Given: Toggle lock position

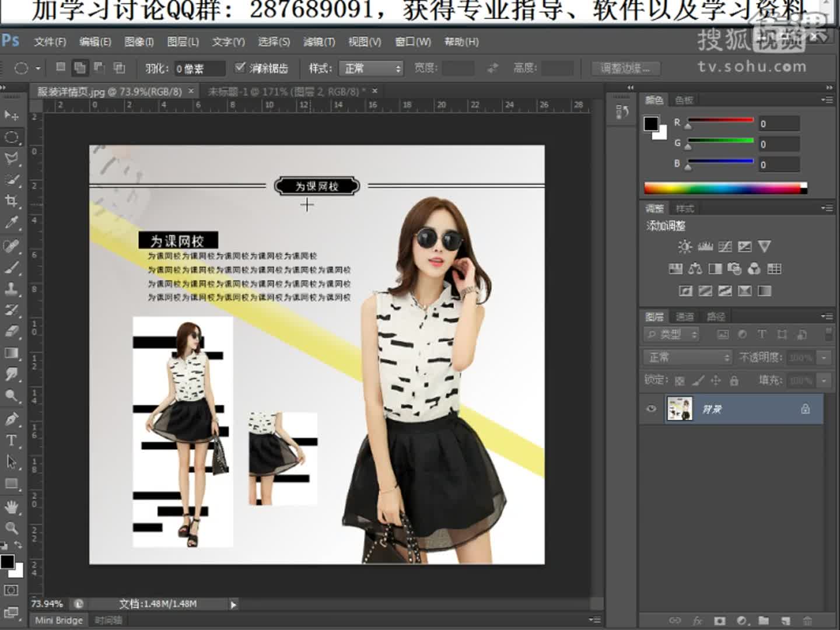Looking at the screenshot, I should tap(716, 381).
